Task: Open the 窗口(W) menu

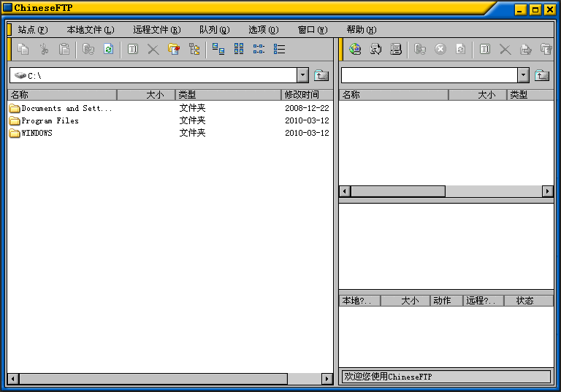Action: tap(313, 30)
